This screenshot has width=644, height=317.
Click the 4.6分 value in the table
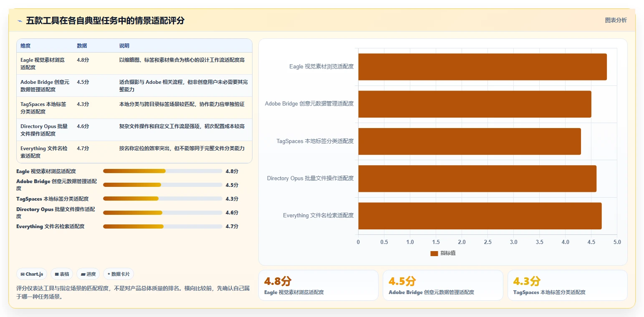[83, 126]
